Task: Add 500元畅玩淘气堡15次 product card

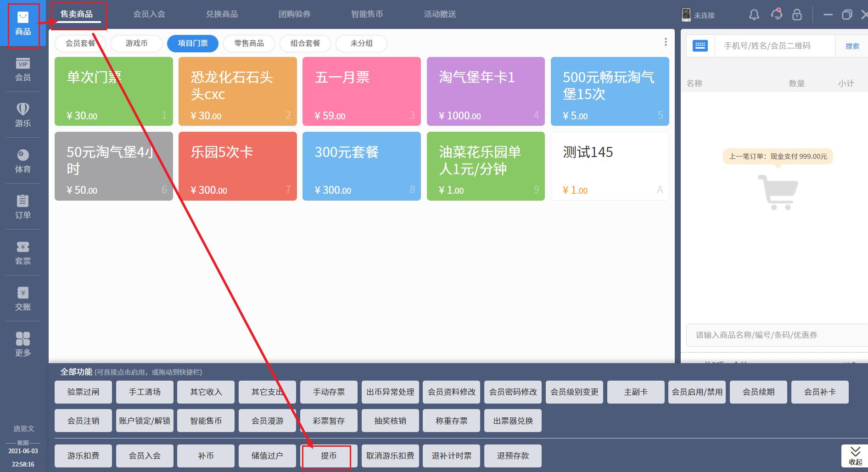Action: [610, 91]
